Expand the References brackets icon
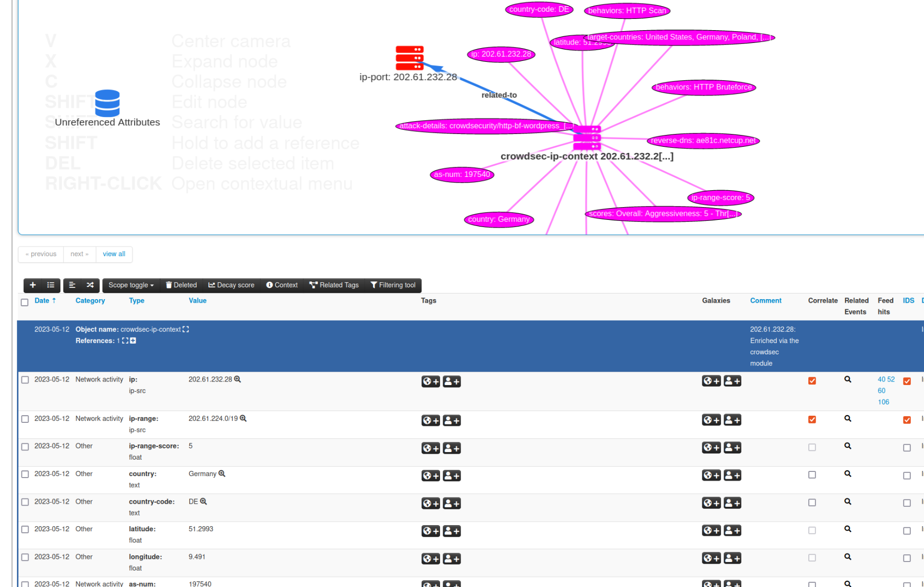The height and width of the screenshot is (587, 924). [x=125, y=341]
